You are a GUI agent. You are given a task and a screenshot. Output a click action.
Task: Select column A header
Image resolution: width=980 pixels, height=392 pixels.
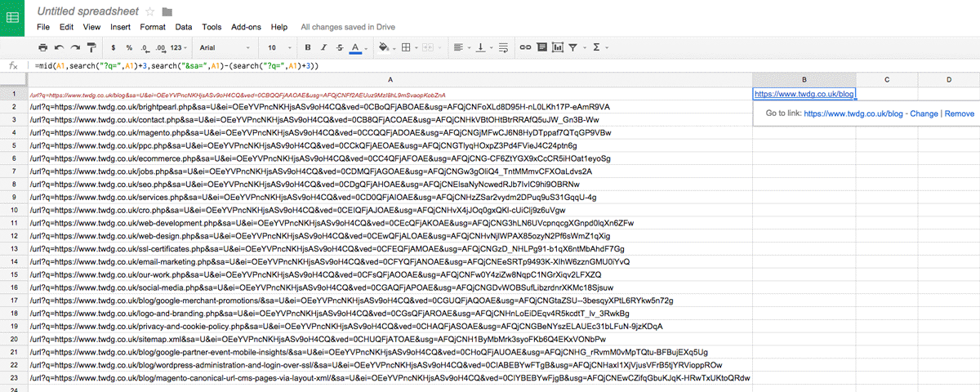[390, 79]
